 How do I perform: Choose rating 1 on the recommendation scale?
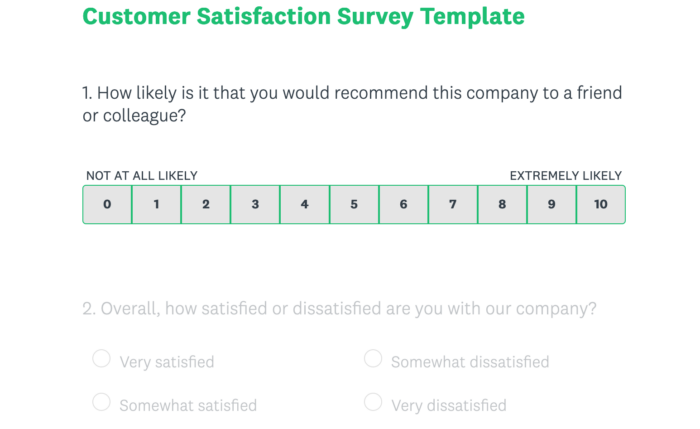pos(156,204)
